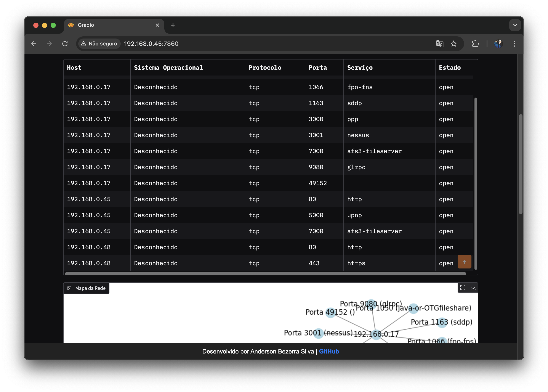View the network map image in fullscreen
Viewport: 548px width, 392px height.
(463, 288)
